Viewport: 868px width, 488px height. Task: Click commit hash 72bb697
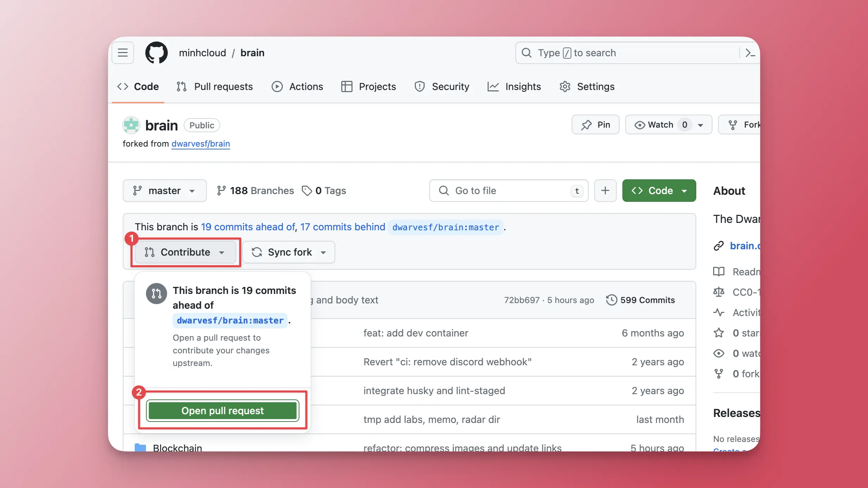tap(521, 300)
